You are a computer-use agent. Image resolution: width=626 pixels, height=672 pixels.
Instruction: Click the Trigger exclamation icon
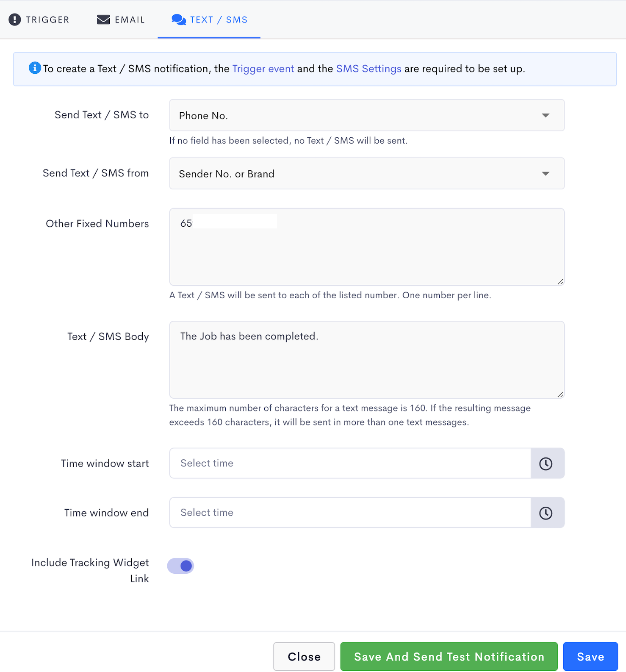pos(15,20)
